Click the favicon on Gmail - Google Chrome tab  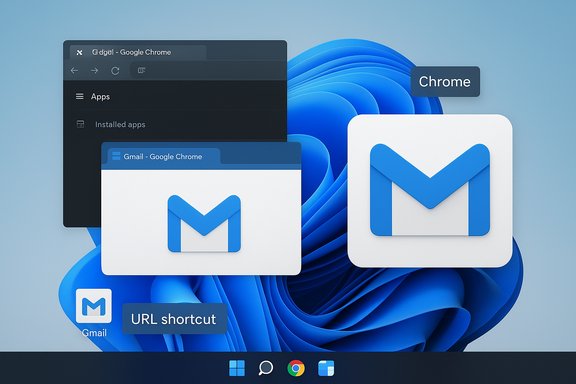[116, 156]
